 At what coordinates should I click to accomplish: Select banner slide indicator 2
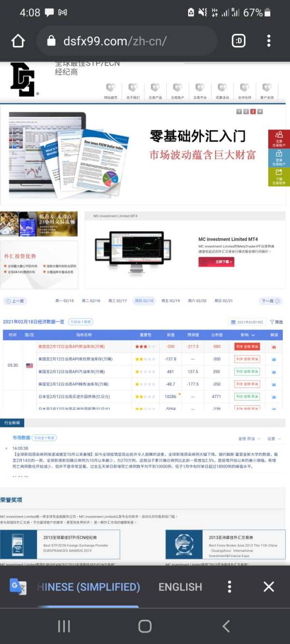pyautogui.click(x=246, y=112)
